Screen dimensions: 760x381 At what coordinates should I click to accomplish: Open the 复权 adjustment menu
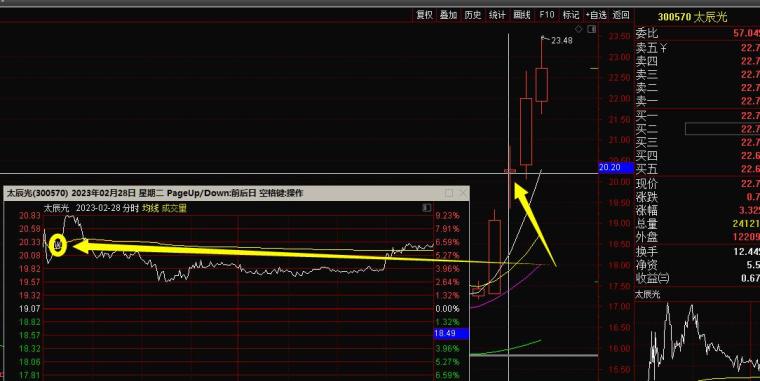click(x=424, y=15)
